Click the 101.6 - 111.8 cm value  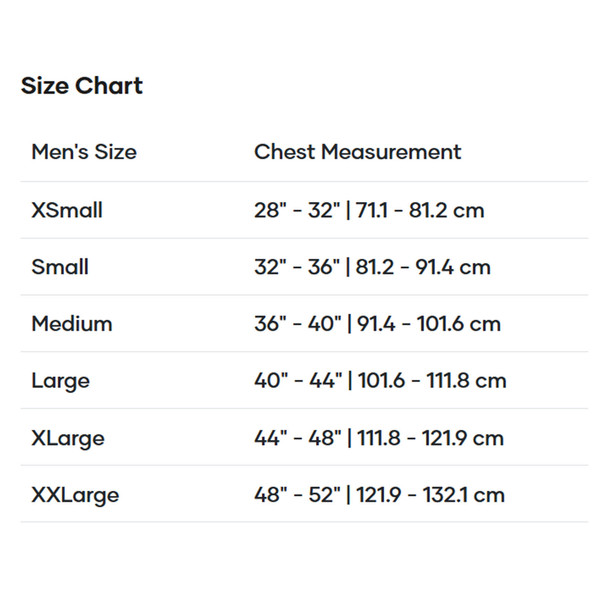tap(431, 381)
